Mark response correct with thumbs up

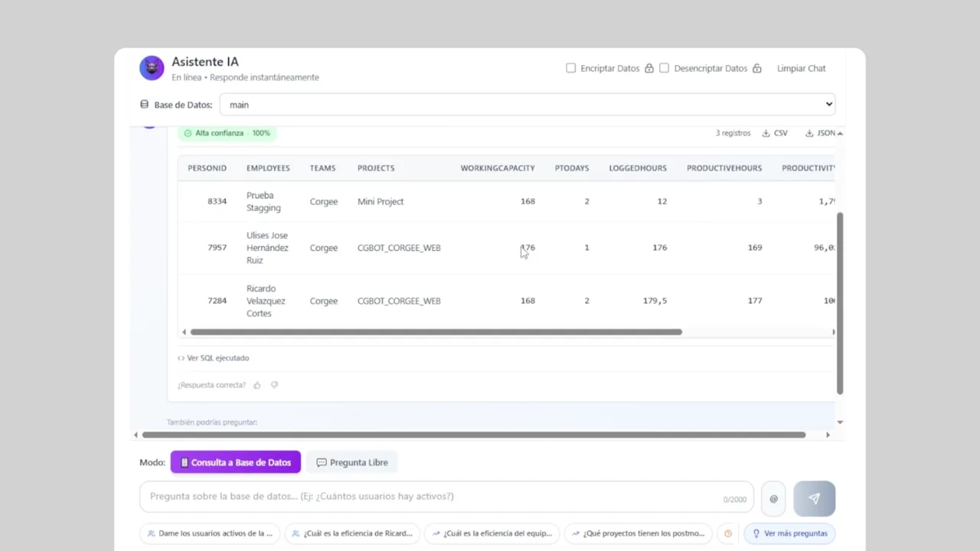pyautogui.click(x=257, y=385)
